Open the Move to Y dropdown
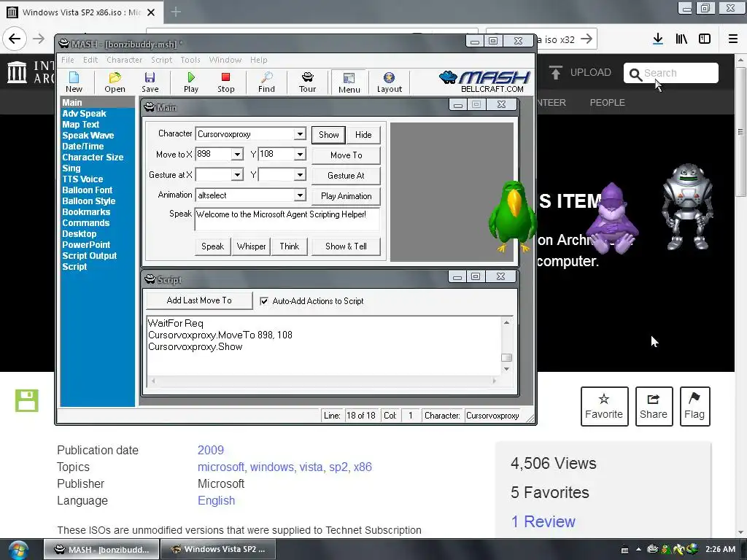The width and height of the screenshot is (747, 560). [x=300, y=155]
